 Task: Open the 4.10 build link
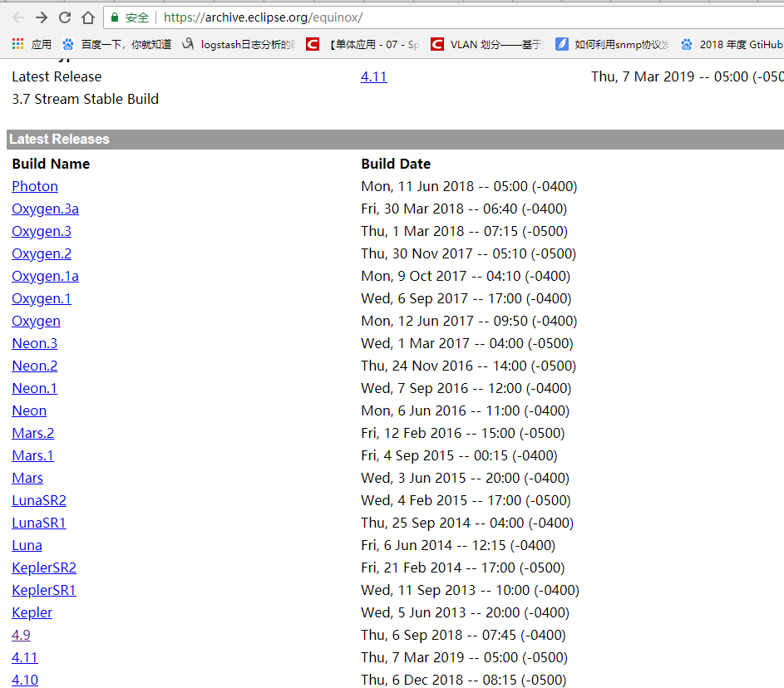tap(25, 680)
